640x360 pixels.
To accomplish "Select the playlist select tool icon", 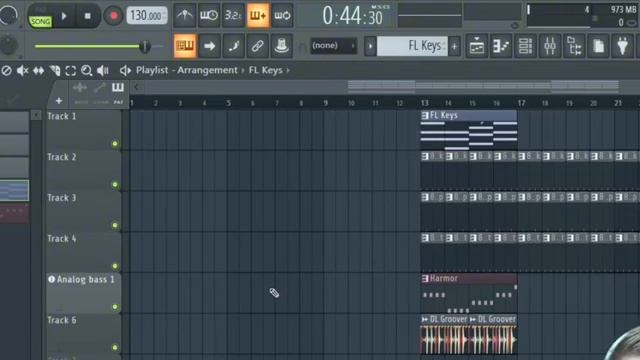I will 71,71.
